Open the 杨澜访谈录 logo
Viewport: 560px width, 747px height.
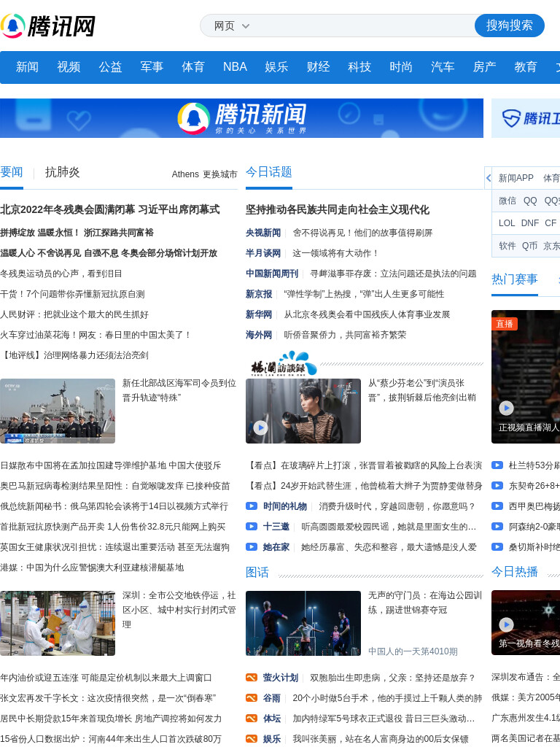click(284, 365)
